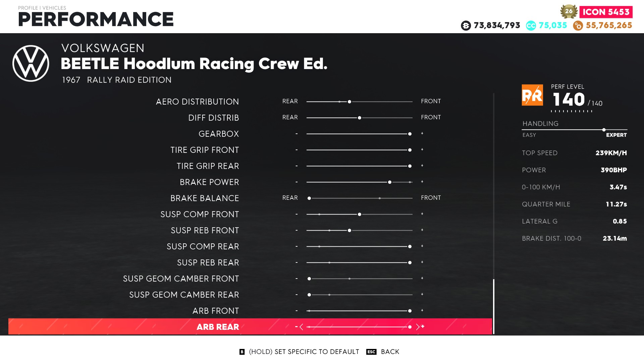The height and width of the screenshot is (362, 644).
Task: Click the Volkswagen logo icon
Action: tap(31, 63)
